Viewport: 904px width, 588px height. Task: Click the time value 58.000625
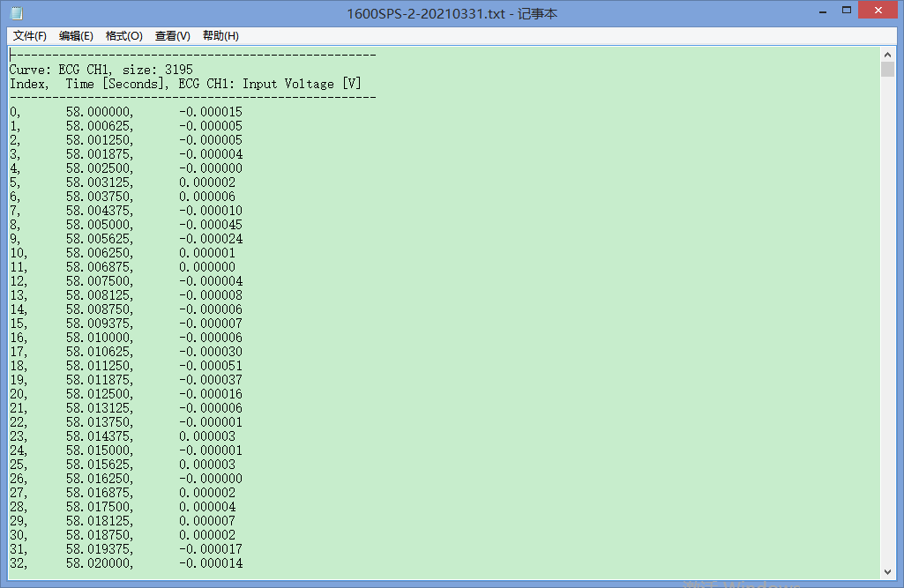[x=99, y=126]
